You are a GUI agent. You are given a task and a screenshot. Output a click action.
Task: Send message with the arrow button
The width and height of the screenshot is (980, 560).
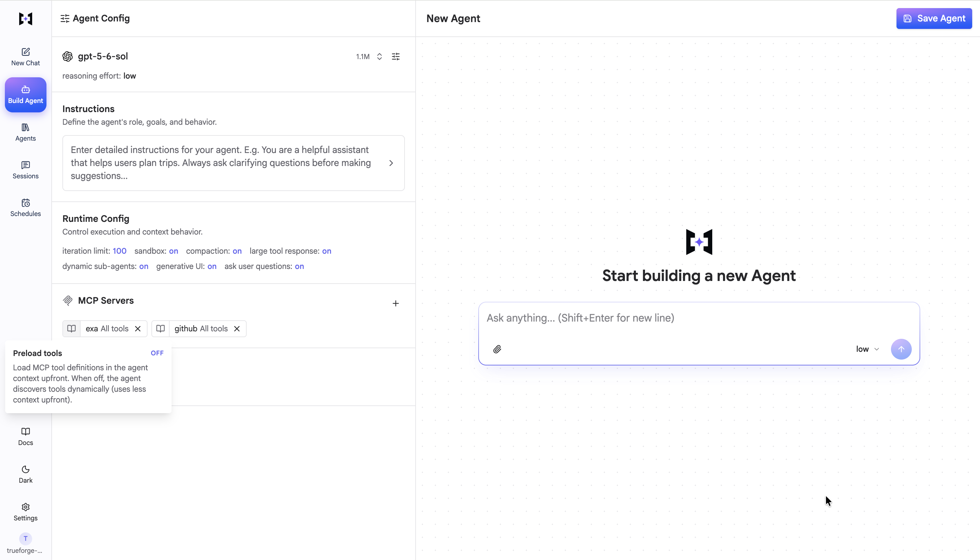click(901, 349)
